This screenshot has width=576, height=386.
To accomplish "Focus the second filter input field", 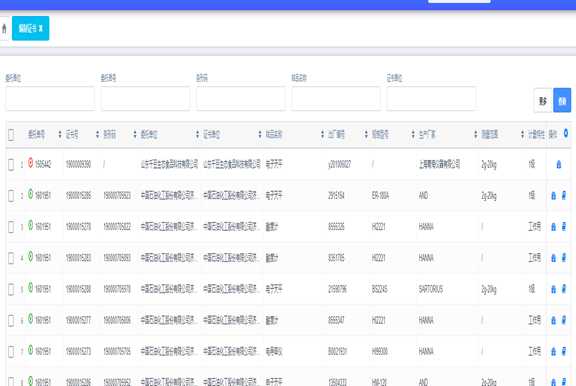I will coord(145,98).
